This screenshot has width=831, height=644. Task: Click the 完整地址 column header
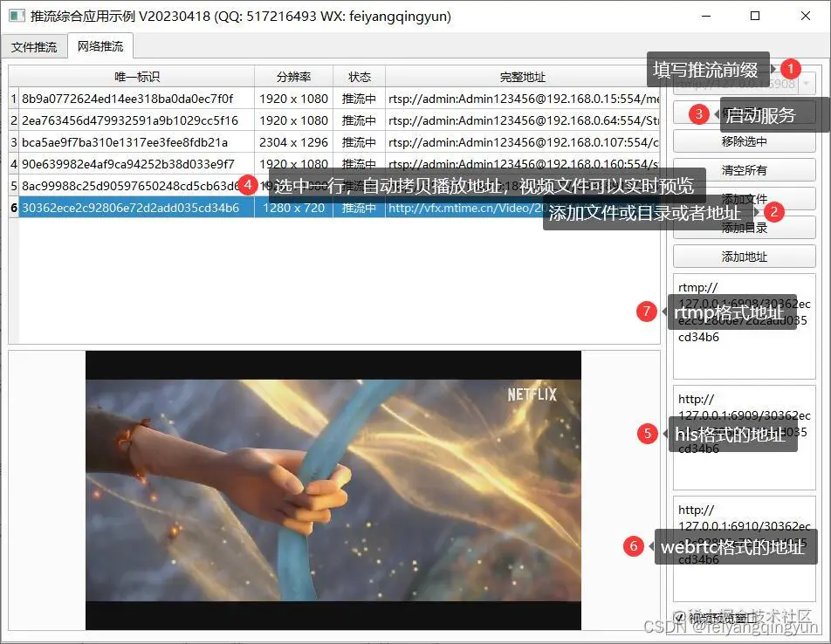(522, 77)
